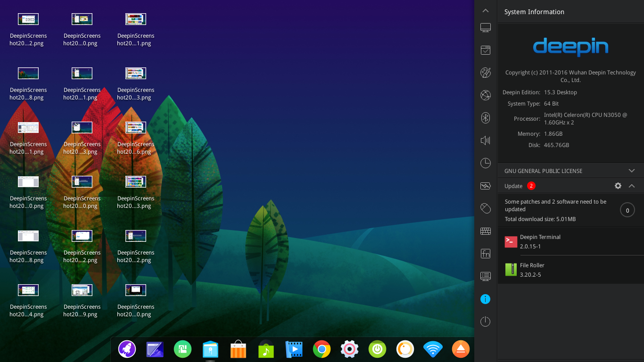Open Default Applications settings
Image resolution: width=644 pixels, height=362 pixels.
coord(486,50)
